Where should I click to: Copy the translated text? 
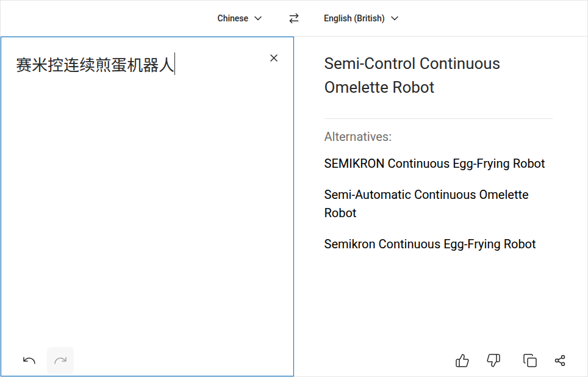530,361
